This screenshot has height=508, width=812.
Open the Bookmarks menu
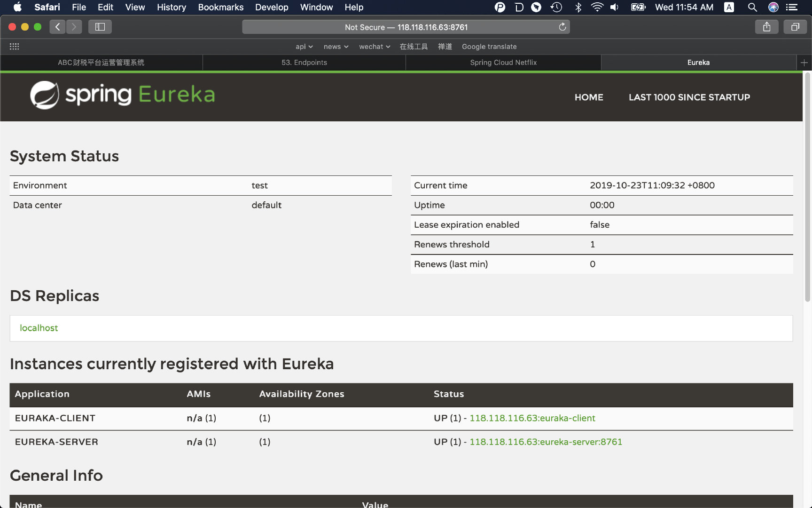(x=221, y=7)
